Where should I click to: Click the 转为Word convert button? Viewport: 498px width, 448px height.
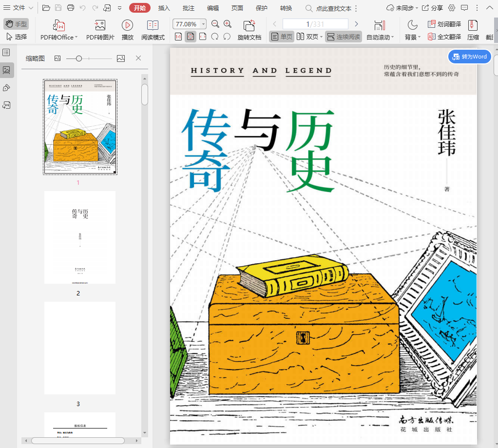point(470,57)
